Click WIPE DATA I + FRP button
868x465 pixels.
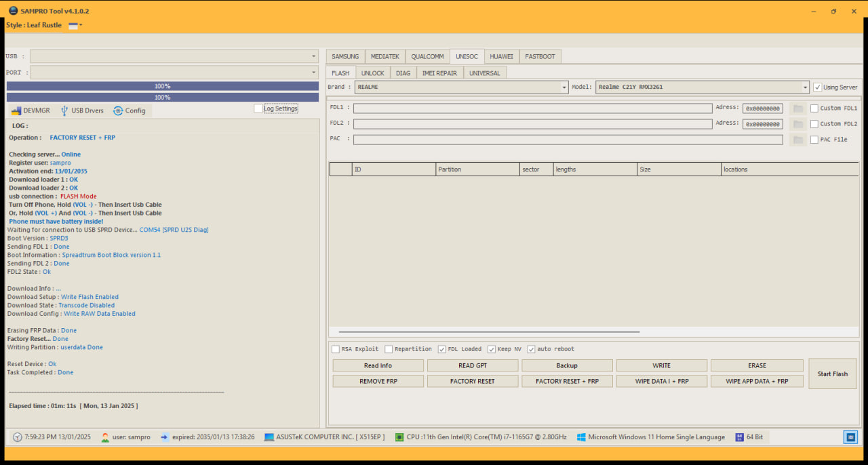coord(662,381)
